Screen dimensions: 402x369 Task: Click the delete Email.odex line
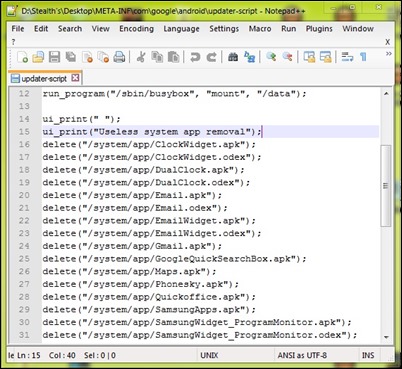135,208
